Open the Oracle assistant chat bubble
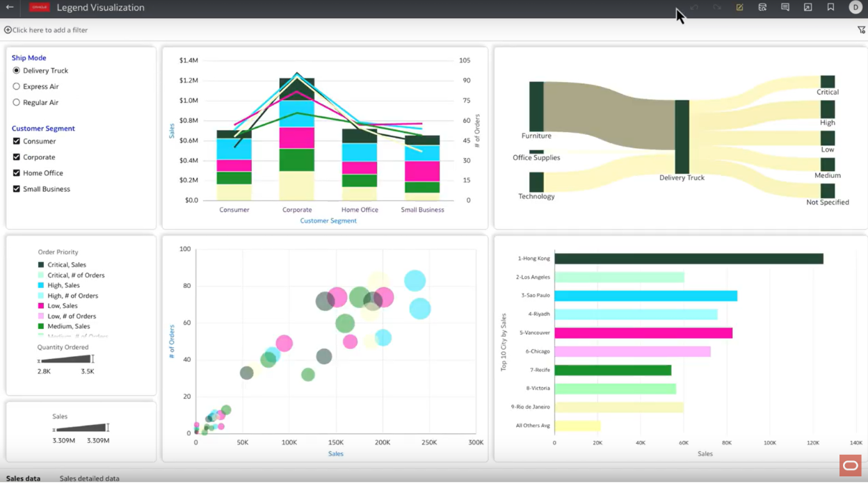 (x=849, y=465)
